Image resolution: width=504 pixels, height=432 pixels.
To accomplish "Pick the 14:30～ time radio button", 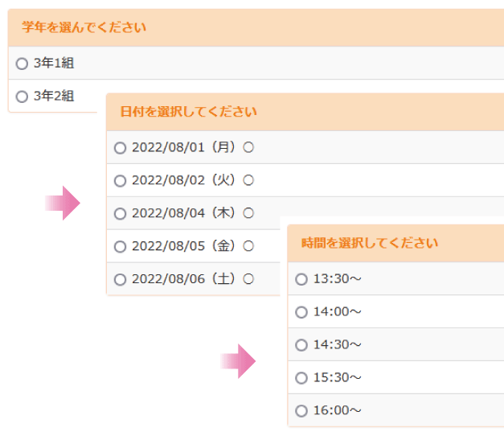I will (301, 345).
